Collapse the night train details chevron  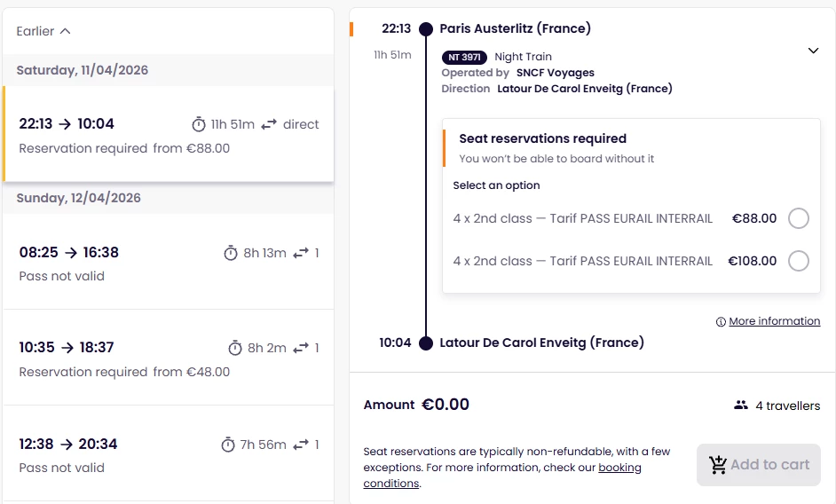(x=813, y=51)
